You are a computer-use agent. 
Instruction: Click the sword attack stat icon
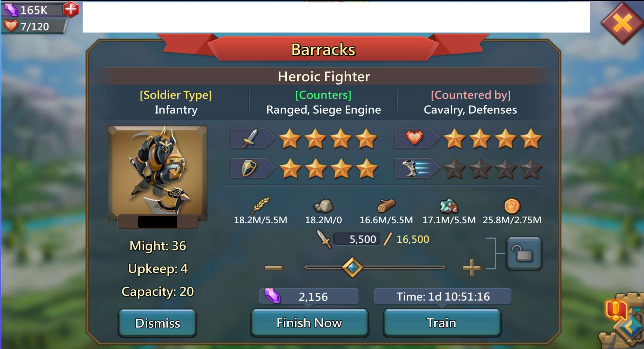[250, 138]
